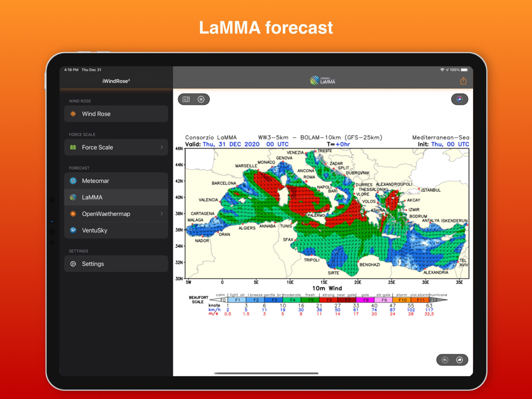Tap the location arrow in status bar
The height and width of the screenshot is (399, 532).
click(447, 70)
